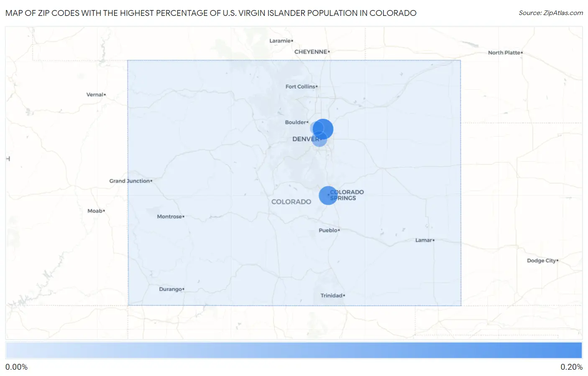Click the Source: ZipAtlas.com text
Viewport: 588px width, 376px height.
coord(551,13)
